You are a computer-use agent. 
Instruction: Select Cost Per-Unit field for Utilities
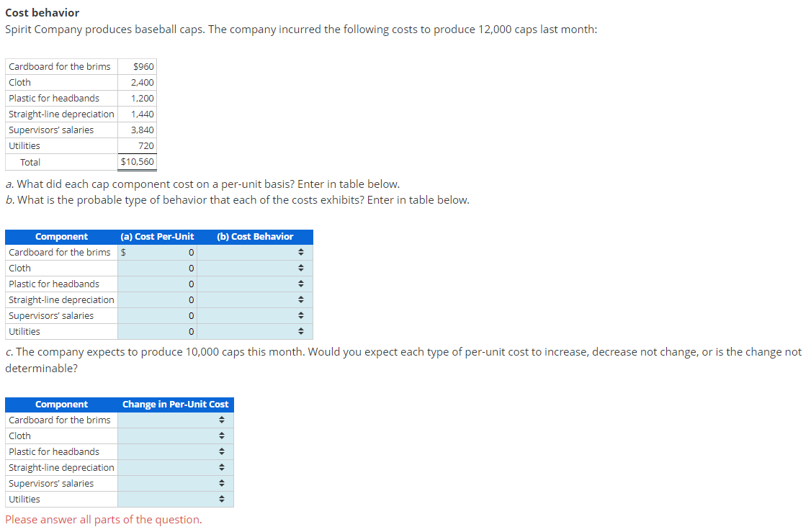tap(157, 331)
